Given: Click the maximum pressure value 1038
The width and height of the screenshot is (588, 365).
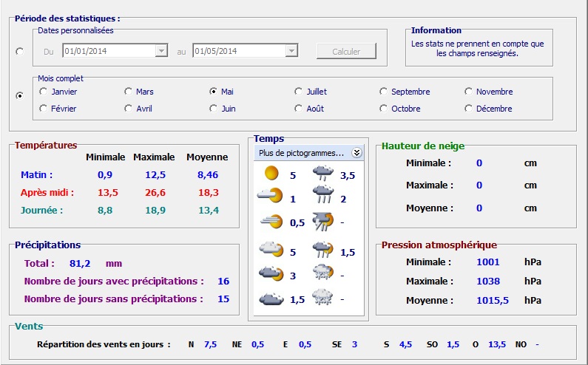Looking at the screenshot, I should [488, 281].
